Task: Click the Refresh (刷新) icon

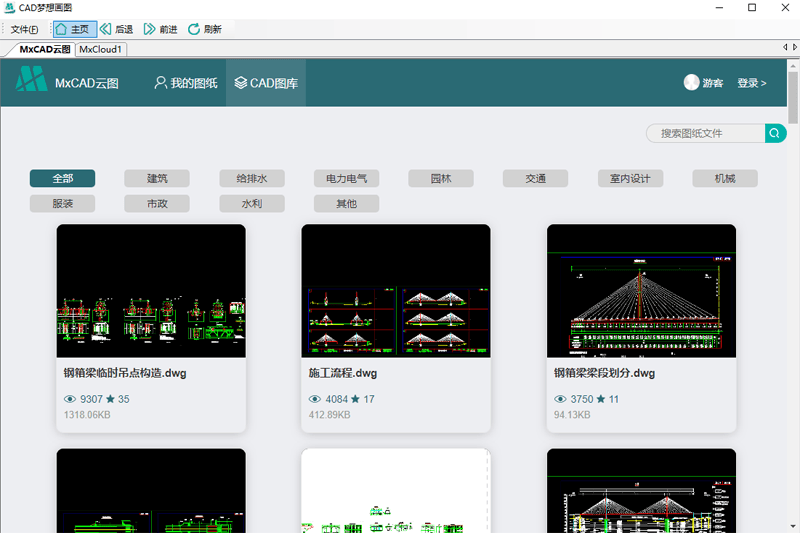Action: coord(194,30)
